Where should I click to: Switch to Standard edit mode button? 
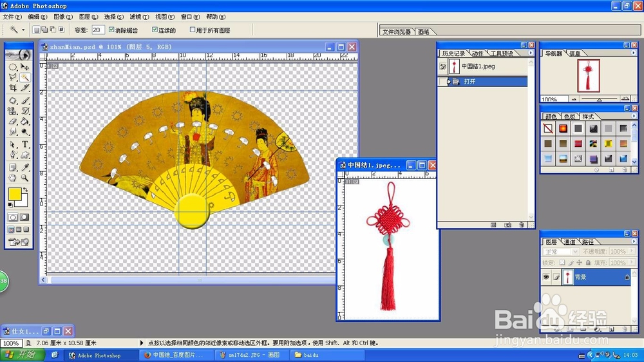coord(13,217)
